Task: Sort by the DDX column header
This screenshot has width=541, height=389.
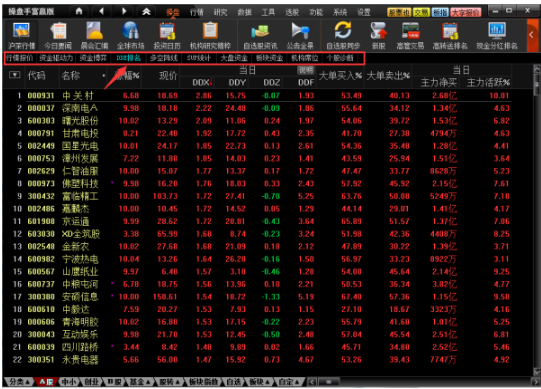Action: [202, 82]
